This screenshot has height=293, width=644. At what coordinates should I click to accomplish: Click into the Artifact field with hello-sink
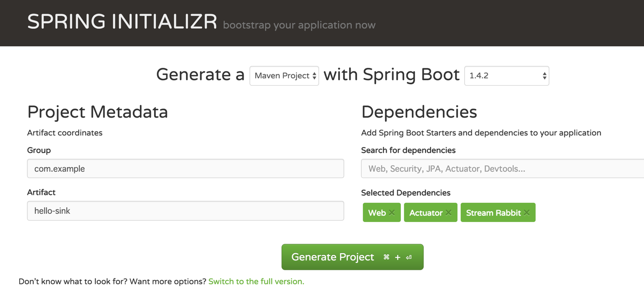185,211
